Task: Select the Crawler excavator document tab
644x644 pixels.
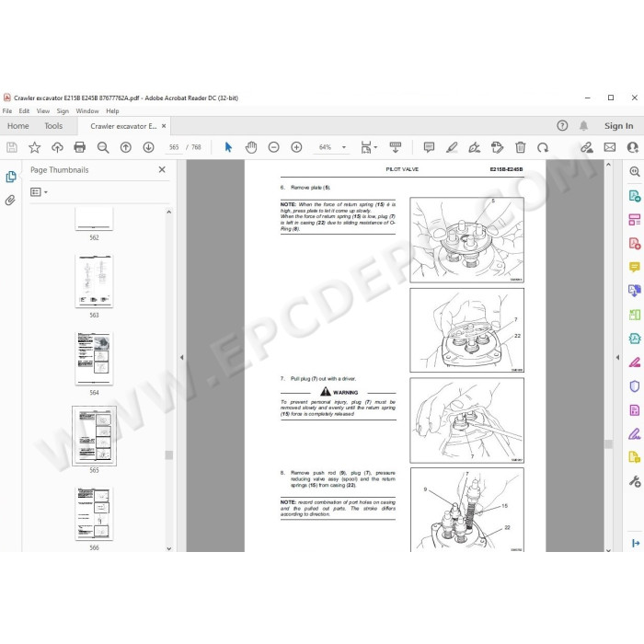Action: (123, 126)
